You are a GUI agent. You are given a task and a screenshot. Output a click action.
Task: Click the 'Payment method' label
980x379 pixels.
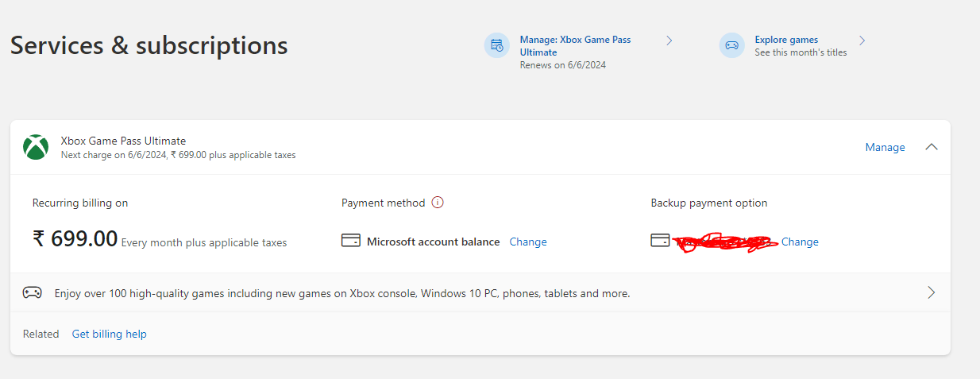pyautogui.click(x=384, y=203)
